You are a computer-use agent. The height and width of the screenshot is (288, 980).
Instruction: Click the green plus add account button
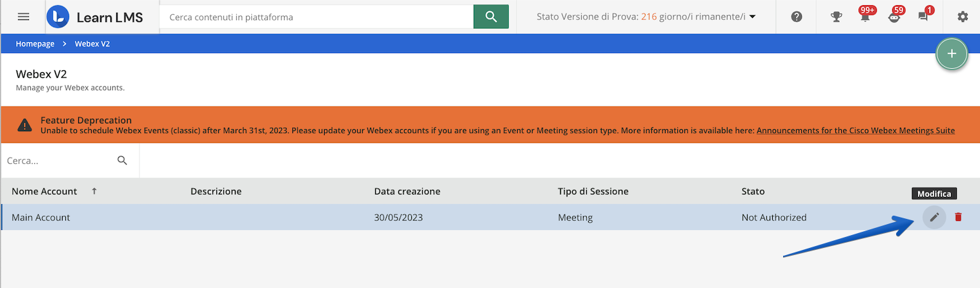point(952,54)
